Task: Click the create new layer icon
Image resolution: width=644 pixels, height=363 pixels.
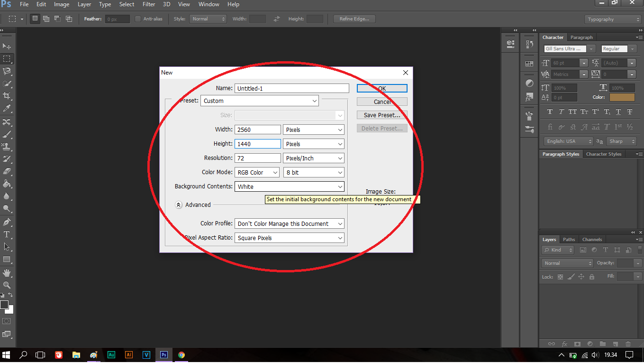Action: (x=615, y=344)
